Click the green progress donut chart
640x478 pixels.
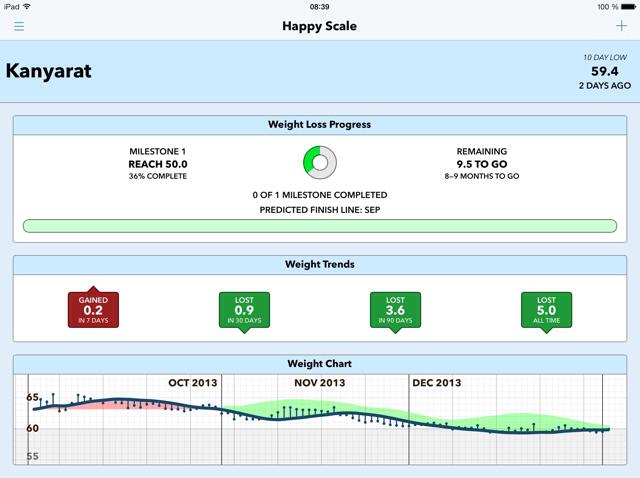pyautogui.click(x=320, y=162)
